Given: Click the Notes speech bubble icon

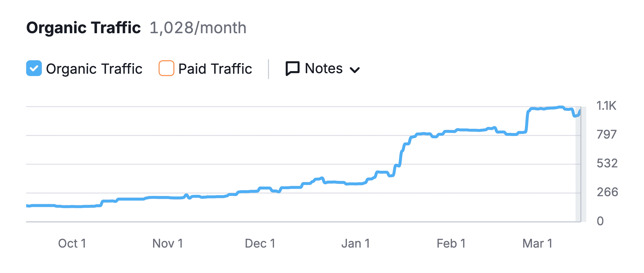Looking at the screenshot, I should click(292, 69).
